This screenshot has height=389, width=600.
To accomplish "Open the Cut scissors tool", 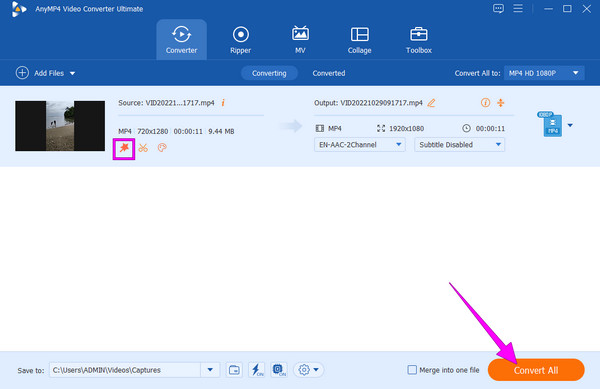I will (143, 148).
